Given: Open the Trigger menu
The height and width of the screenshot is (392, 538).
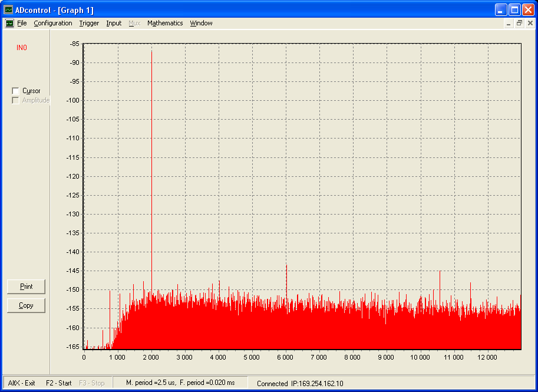Looking at the screenshot, I should point(89,23).
